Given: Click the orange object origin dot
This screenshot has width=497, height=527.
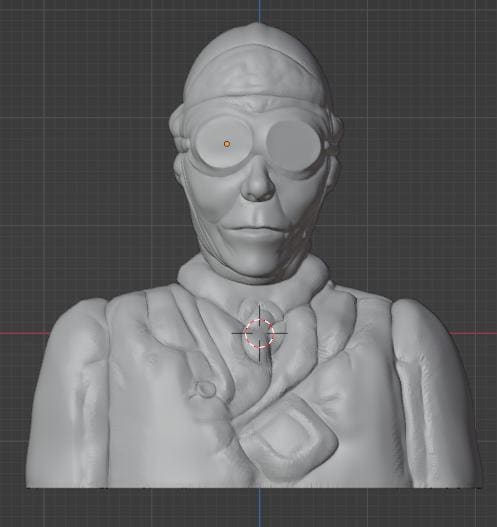Looking at the screenshot, I should click(227, 144).
